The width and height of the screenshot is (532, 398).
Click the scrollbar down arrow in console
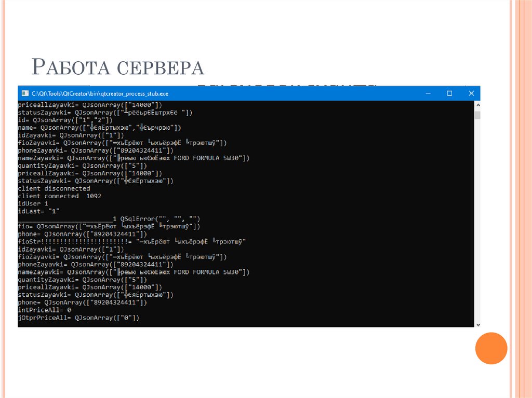(477, 323)
